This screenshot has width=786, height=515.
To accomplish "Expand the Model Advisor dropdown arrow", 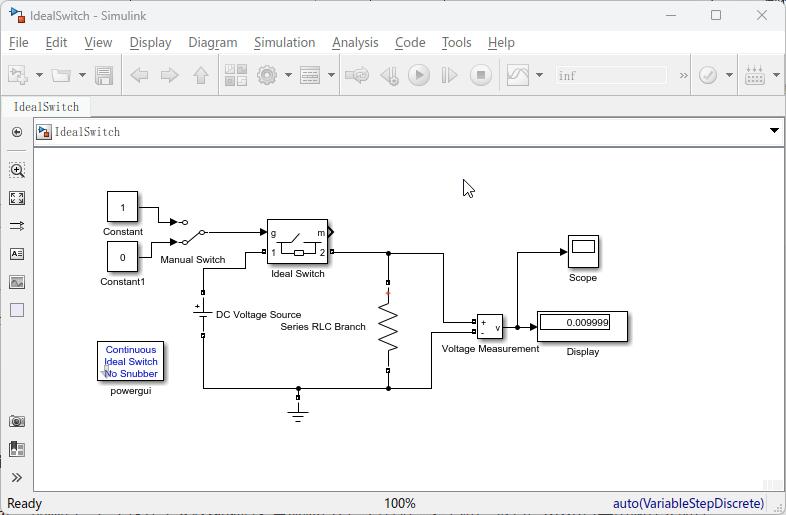I will 729,76.
